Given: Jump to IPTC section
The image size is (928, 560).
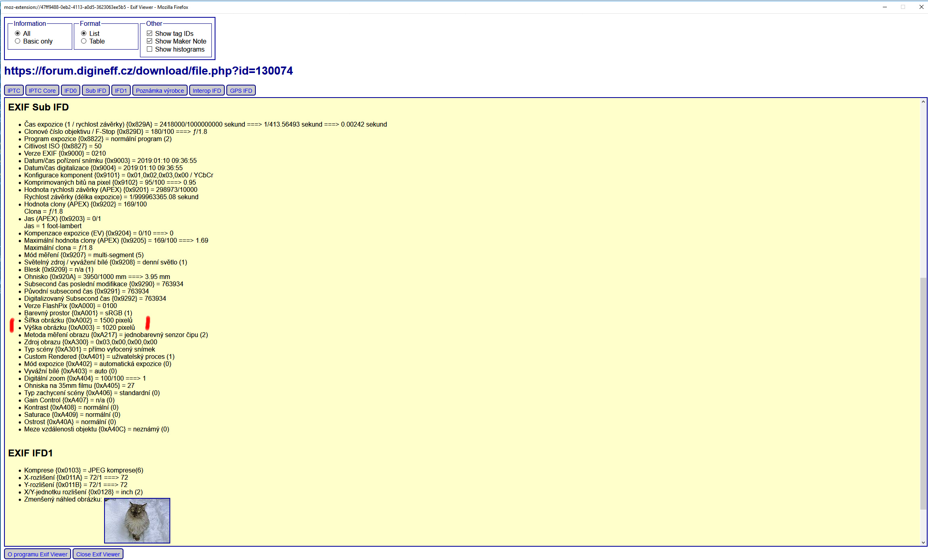Looking at the screenshot, I should (14, 91).
